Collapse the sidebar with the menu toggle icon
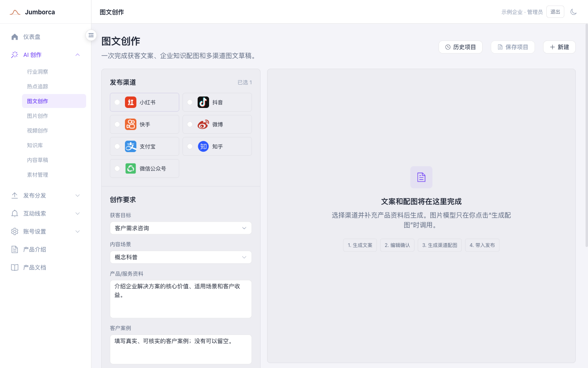 [91, 35]
